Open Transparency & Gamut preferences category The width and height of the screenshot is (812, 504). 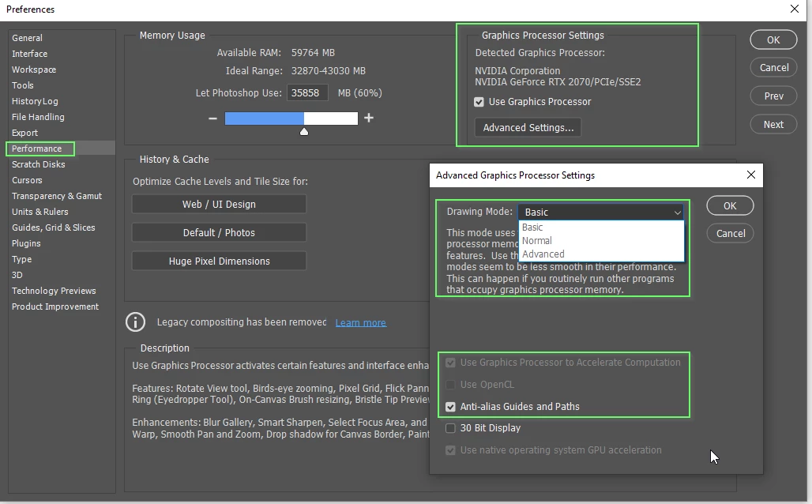(x=56, y=197)
